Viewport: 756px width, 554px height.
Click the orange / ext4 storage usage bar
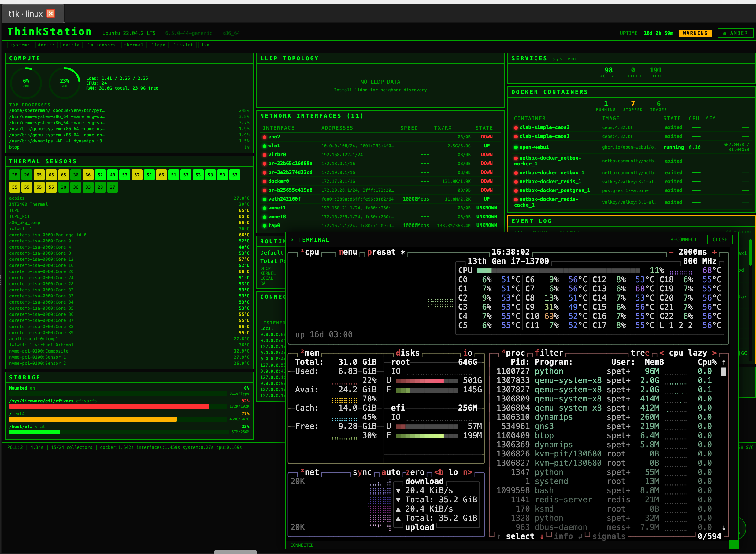click(93, 419)
